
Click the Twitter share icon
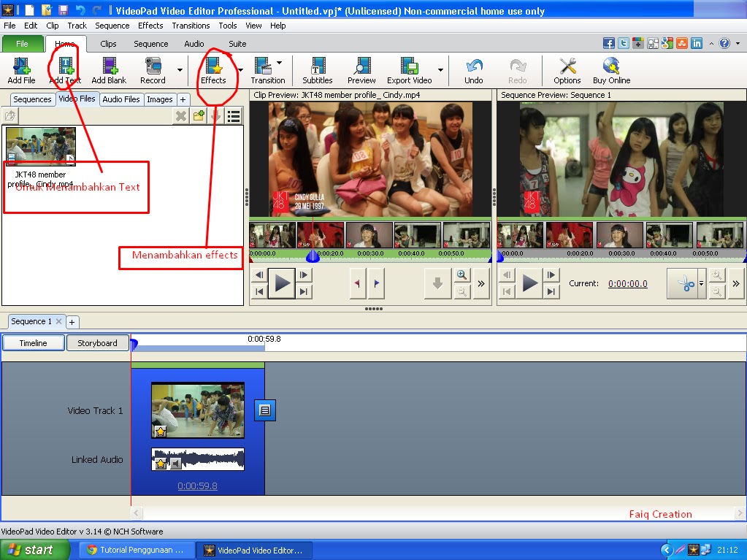tap(624, 43)
